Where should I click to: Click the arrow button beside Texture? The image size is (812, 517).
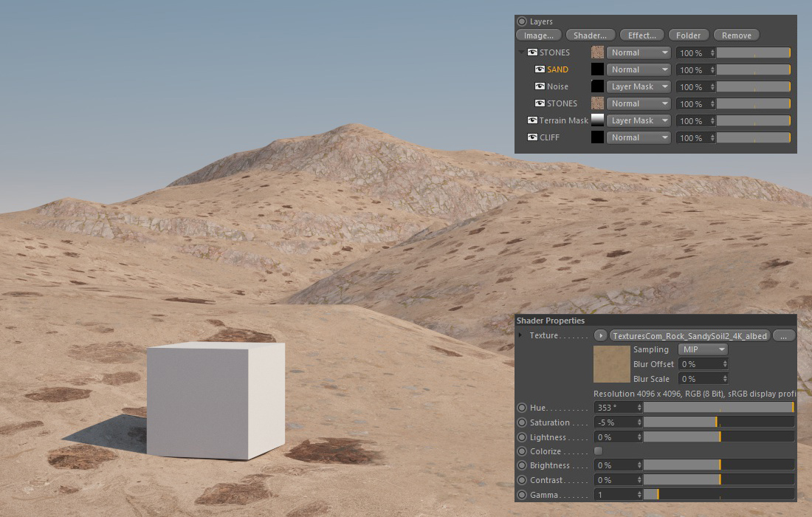point(601,335)
